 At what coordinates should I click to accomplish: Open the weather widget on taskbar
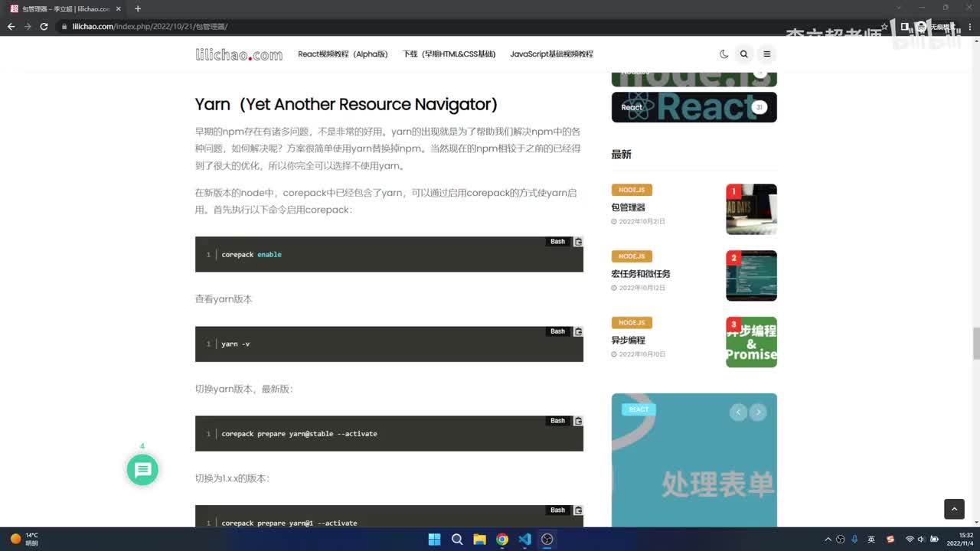coord(24,539)
